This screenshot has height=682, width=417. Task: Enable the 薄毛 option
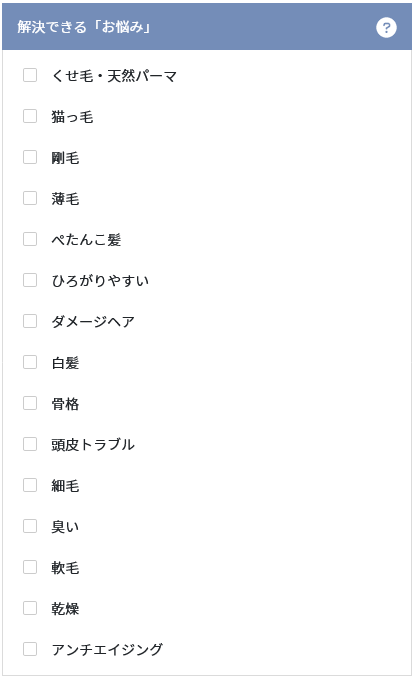[x=30, y=198]
